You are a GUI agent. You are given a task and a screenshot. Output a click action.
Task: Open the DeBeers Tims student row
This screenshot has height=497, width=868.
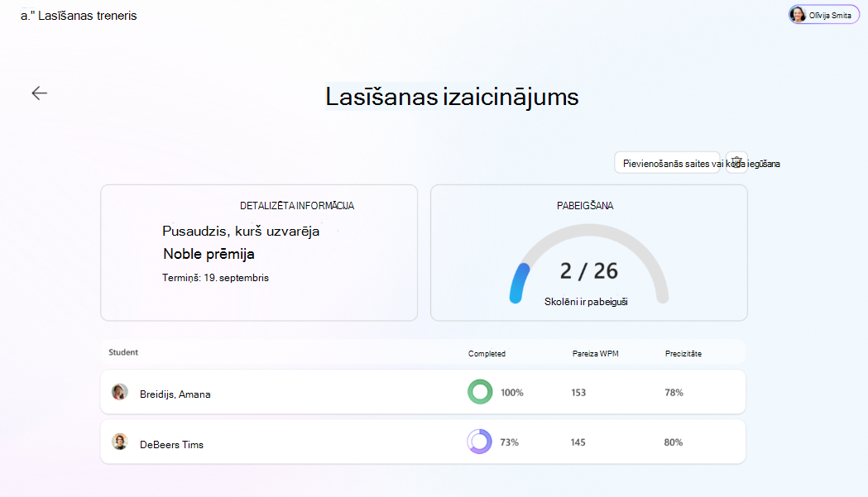click(x=423, y=442)
